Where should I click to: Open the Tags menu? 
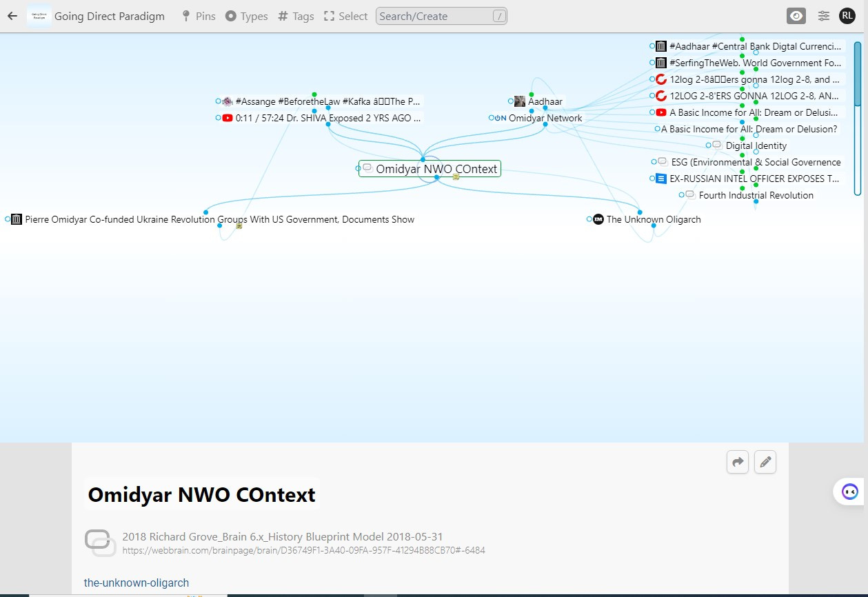tap(296, 16)
